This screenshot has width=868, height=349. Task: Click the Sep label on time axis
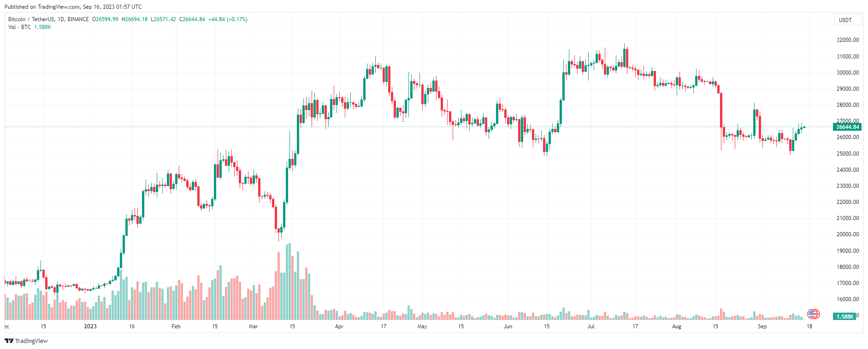[762, 326]
